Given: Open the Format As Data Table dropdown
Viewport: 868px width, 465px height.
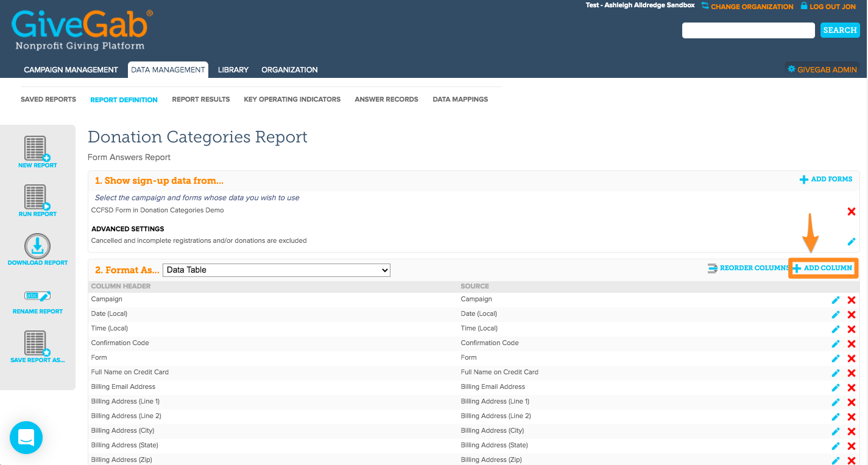Looking at the screenshot, I should (277, 270).
